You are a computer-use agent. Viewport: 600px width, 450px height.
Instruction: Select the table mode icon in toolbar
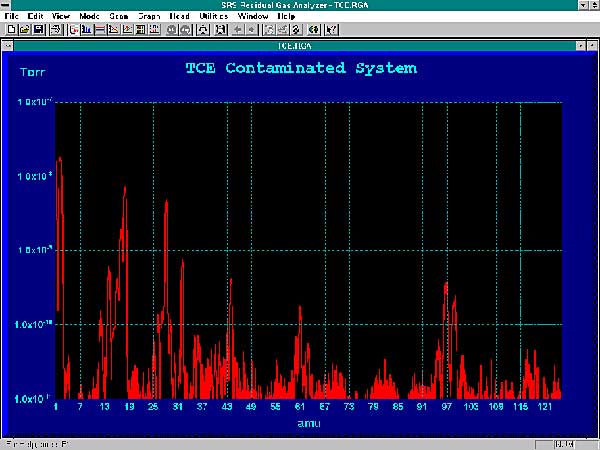pyautogui.click(x=100, y=29)
